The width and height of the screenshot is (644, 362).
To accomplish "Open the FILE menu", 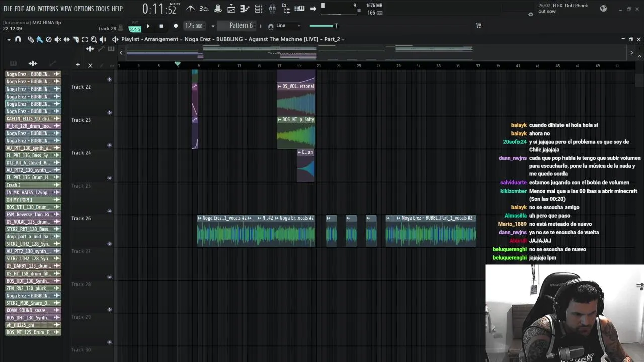I will click(8, 9).
